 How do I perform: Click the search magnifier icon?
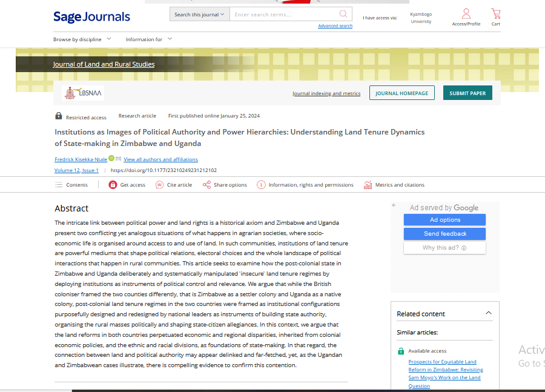[x=343, y=14]
